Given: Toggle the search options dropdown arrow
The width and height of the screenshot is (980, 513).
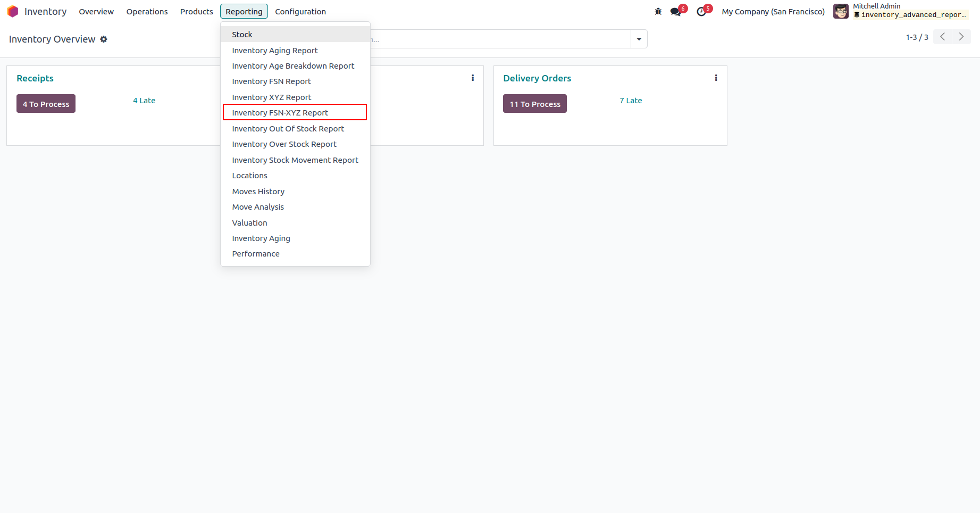Looking at the screenshot, I should tap(639, 39).
